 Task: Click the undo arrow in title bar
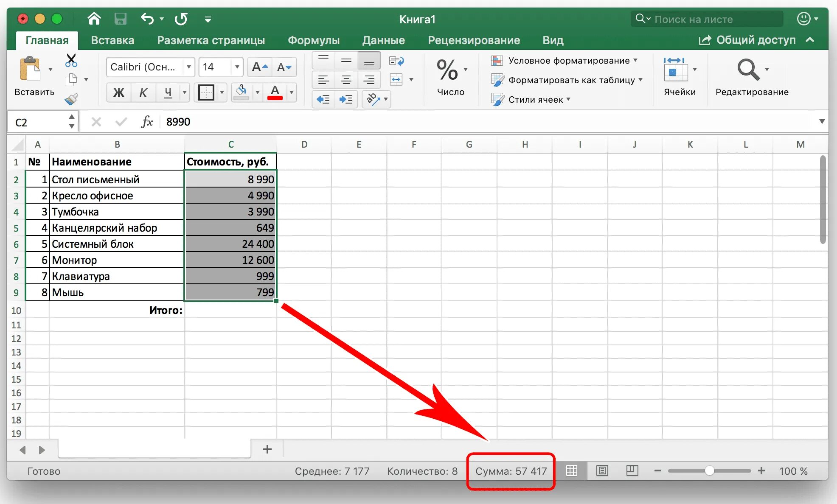tap(147, 19)
